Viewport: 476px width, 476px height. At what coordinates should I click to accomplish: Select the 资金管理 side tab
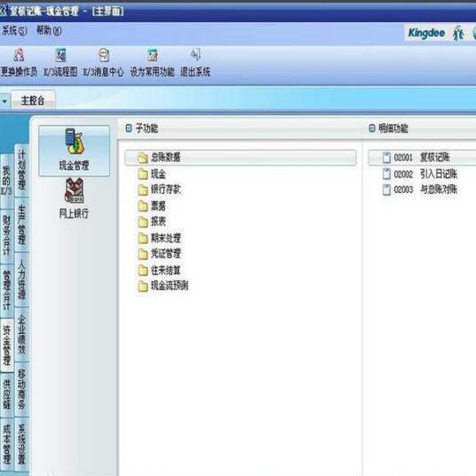click(7, 345)
